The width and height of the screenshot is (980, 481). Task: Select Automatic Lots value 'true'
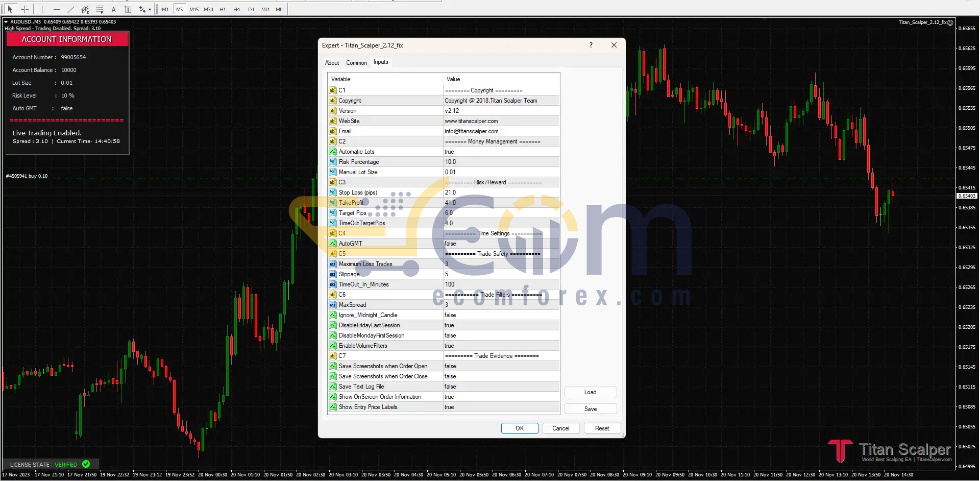[501, 152]
